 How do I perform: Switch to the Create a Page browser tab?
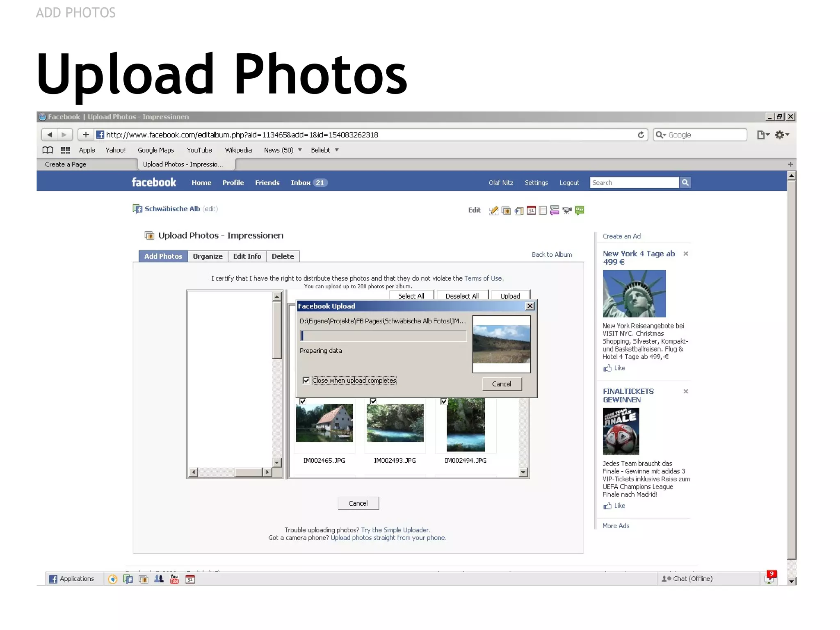[x=87, y=164]
